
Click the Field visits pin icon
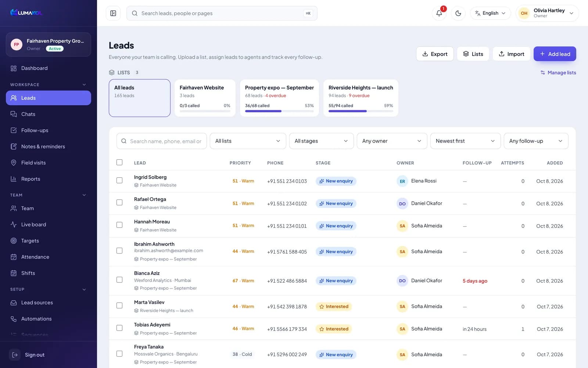[14, 163]
